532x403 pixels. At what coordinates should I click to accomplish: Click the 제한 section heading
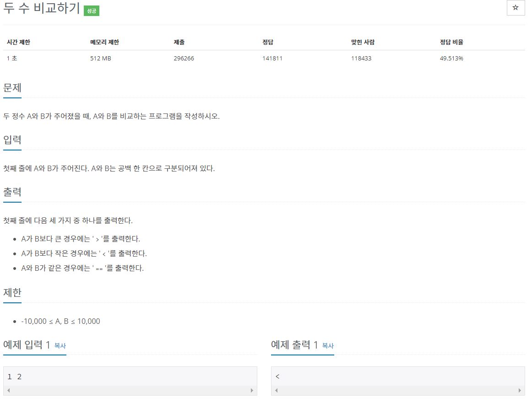(12, 292)
